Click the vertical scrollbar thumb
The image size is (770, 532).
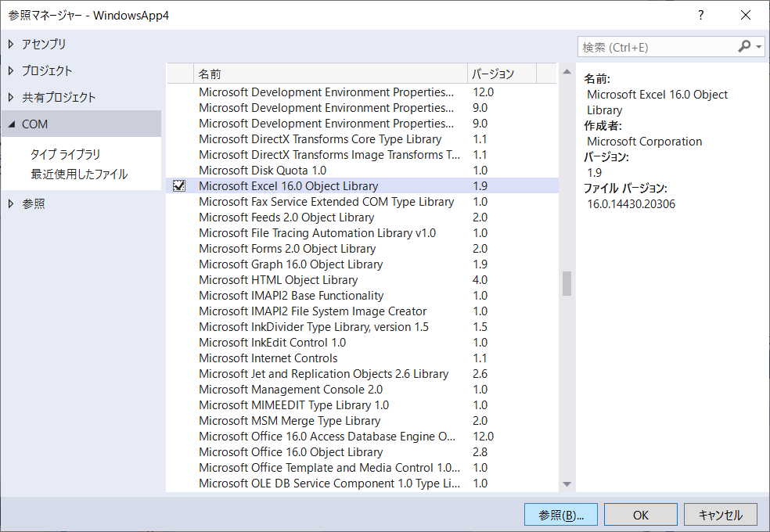[567, 284]
